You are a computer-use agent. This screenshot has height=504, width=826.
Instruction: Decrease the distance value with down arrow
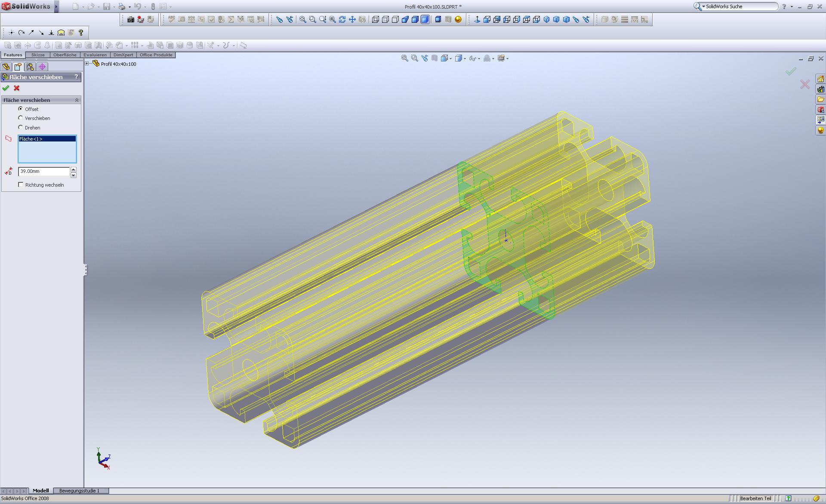tap(74, 175)
